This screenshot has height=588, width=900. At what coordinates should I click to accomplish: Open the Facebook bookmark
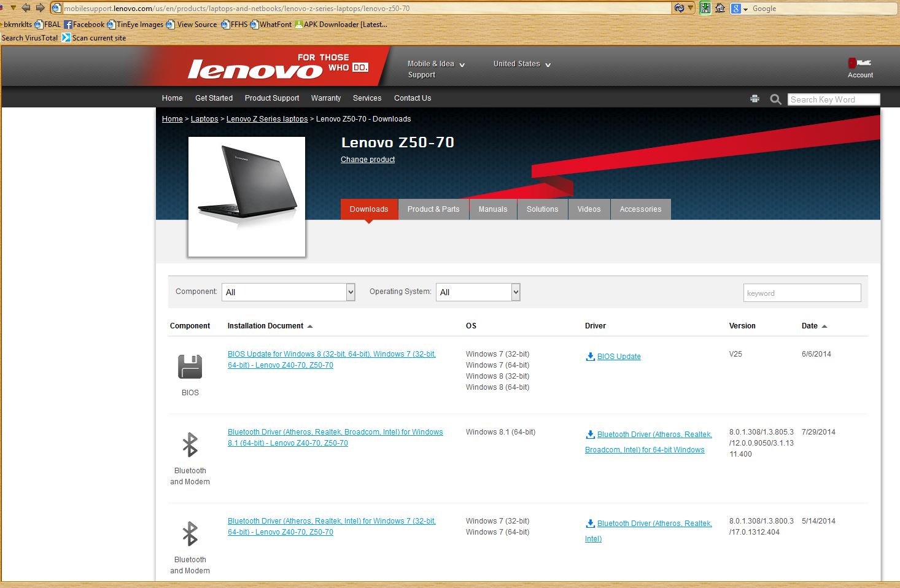coord(84,25)
